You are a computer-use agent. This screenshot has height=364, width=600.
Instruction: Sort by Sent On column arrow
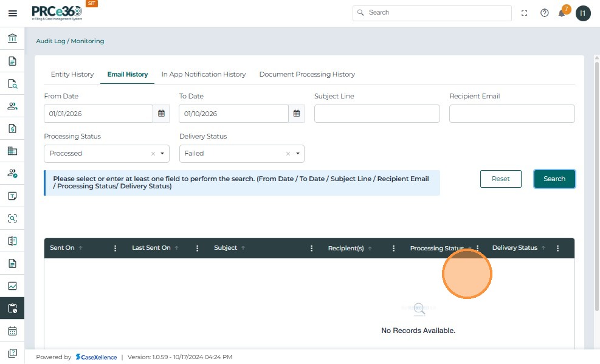pyautogui.click(x=80, y=248)
